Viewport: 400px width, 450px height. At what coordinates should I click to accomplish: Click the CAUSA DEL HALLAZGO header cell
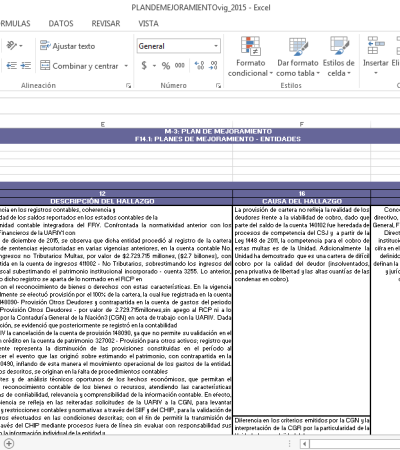coord(302,201)
